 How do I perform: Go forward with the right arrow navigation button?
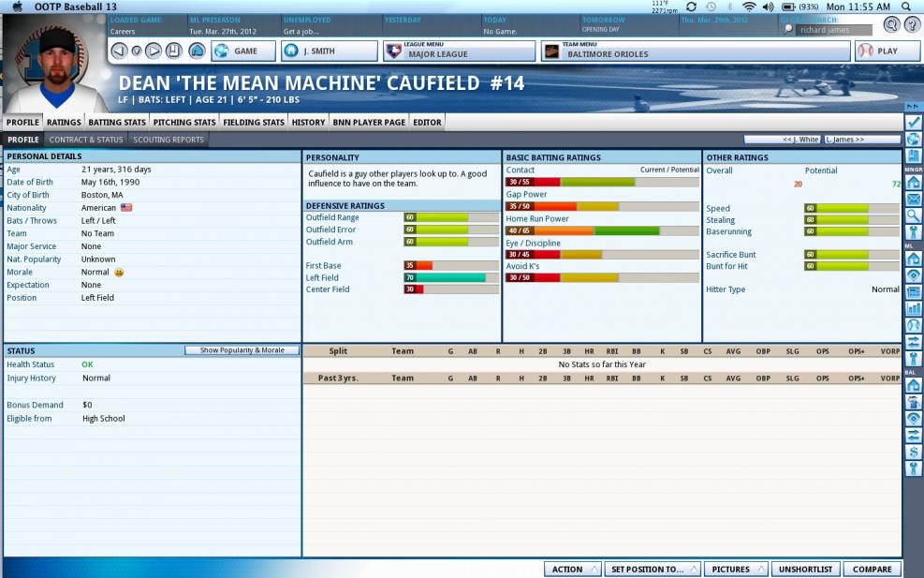tap(154, 51)
